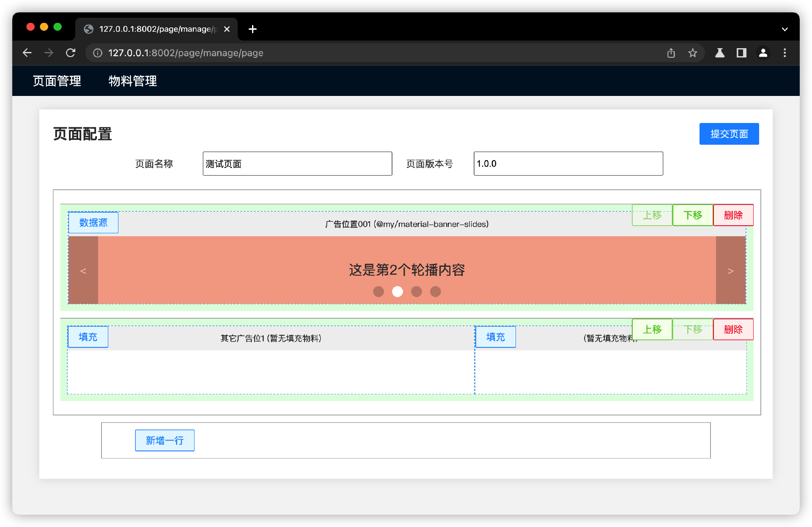Open the 页面管理 menu item
Screen dimensions: 812x527
point(57,81)
